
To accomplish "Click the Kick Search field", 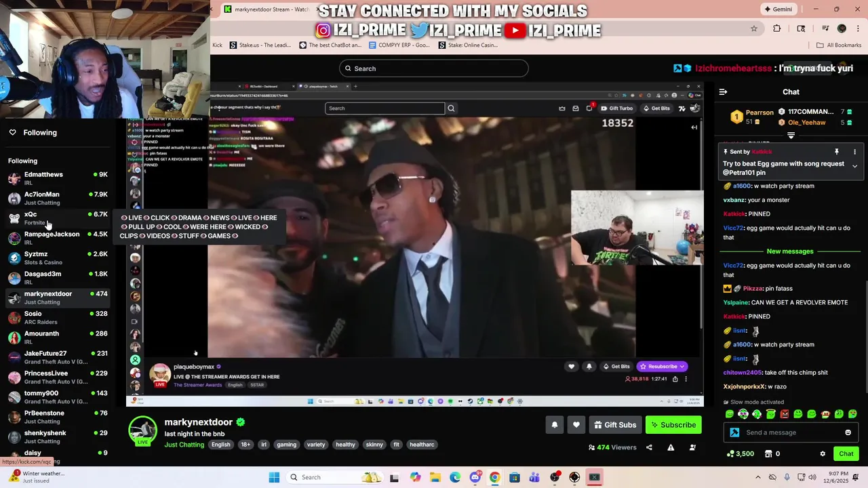I will (434, 68).
